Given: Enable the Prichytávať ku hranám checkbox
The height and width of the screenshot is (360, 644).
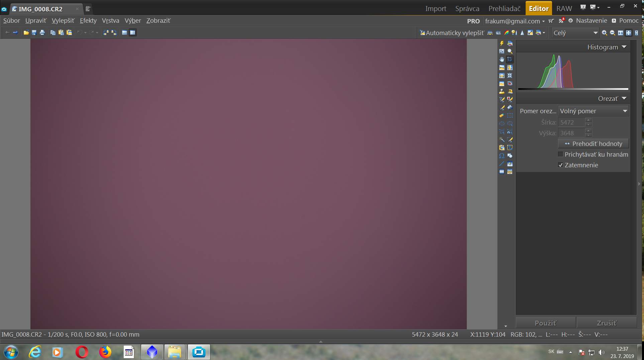Looking at the screenshot, I should pyautogui.click(x=561, y=154).
